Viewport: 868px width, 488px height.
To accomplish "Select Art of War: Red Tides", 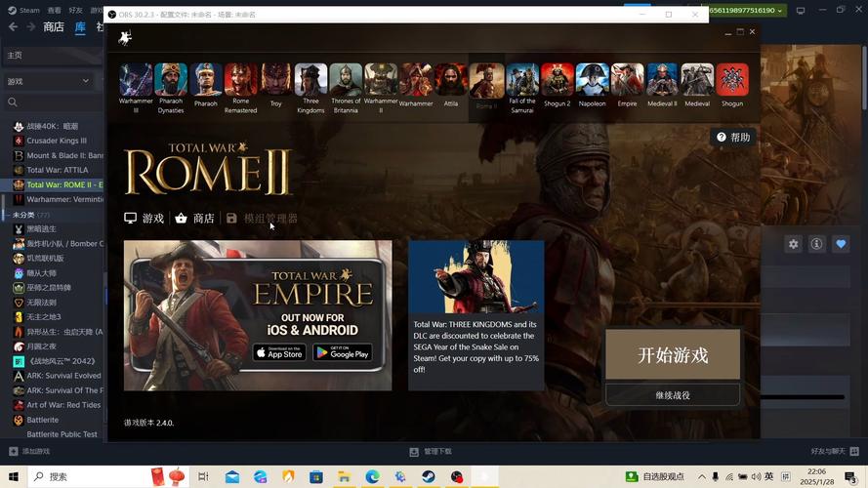I will coord(58,405).
